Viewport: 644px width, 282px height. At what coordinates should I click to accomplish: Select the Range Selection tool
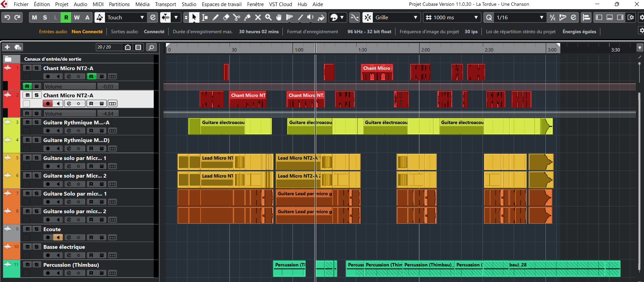[205, 17]
